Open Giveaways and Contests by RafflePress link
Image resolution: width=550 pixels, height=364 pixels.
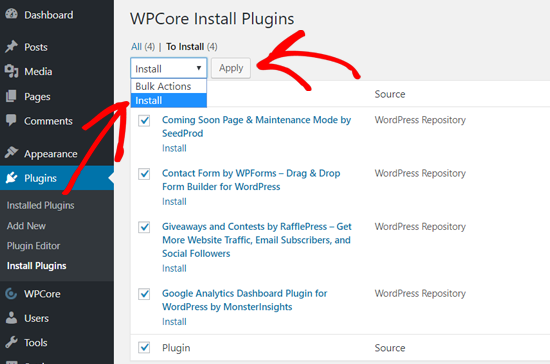257,240
